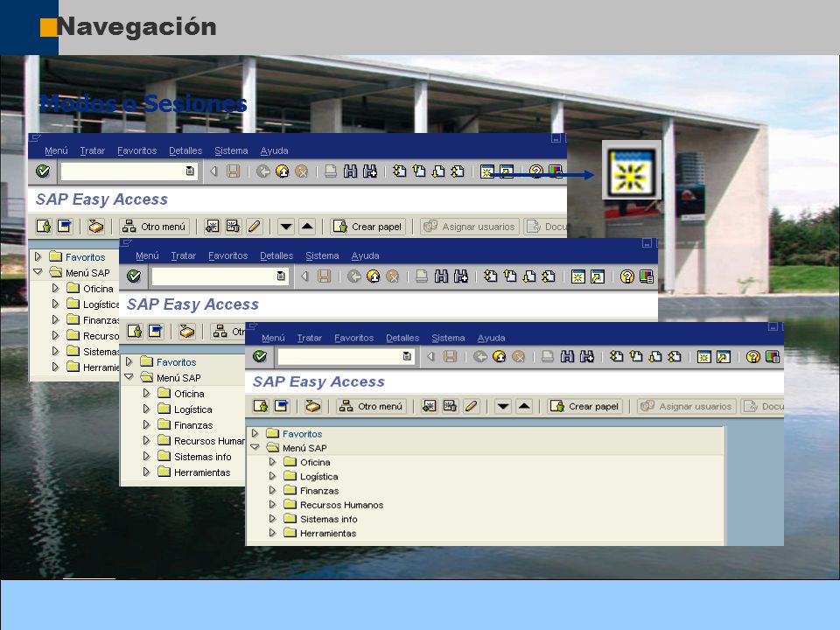Image resolution: width=840 pixels, height=630 pixels.
Task: Click Asignar usuarios button in back window
Action: [470, 227]
